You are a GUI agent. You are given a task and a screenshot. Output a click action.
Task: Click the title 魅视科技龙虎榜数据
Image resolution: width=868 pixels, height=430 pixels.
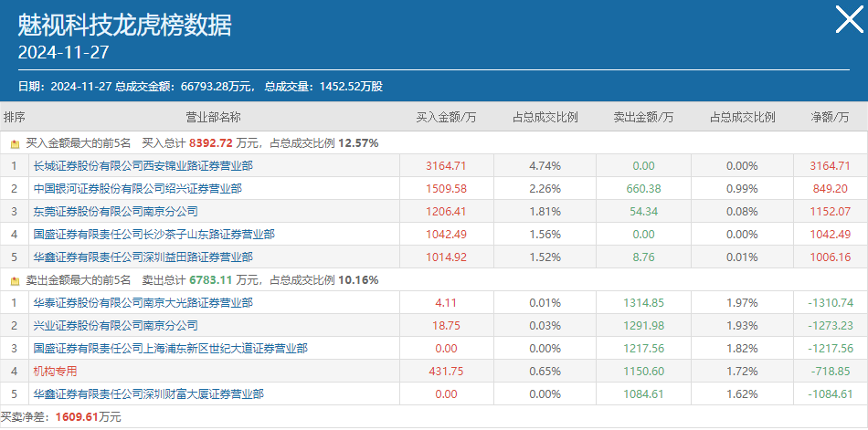coord(125,25)
